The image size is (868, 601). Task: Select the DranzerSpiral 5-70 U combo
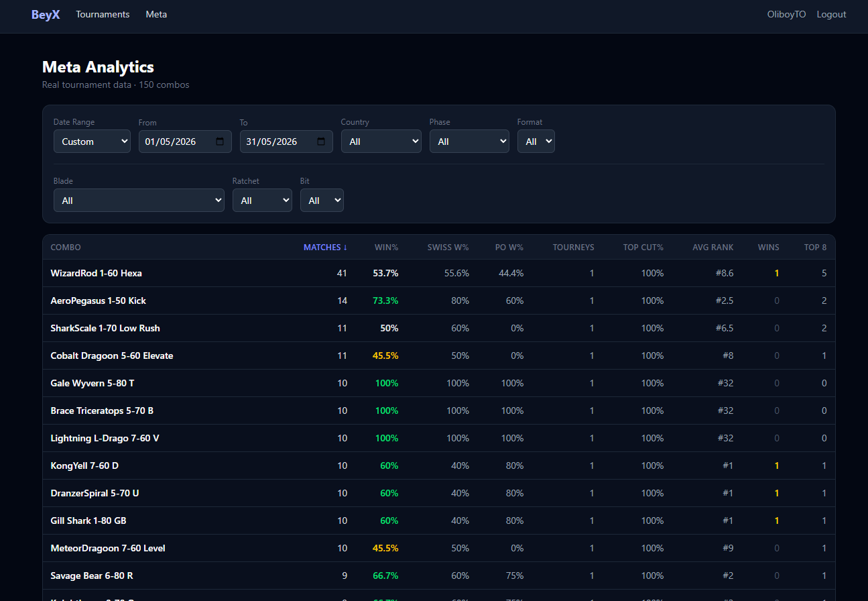[x=95, y=493]
